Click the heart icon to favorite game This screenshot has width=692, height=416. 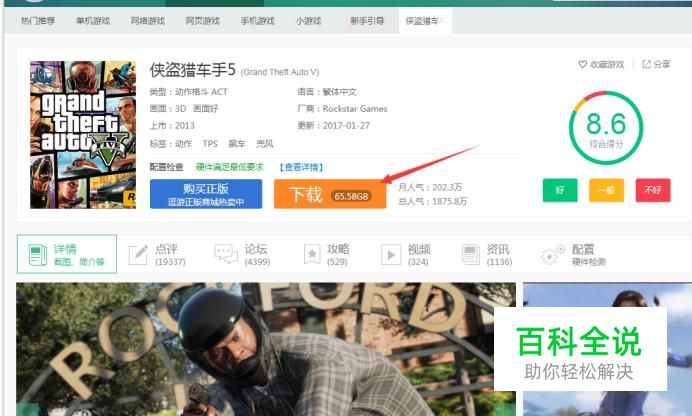[583, 64]
